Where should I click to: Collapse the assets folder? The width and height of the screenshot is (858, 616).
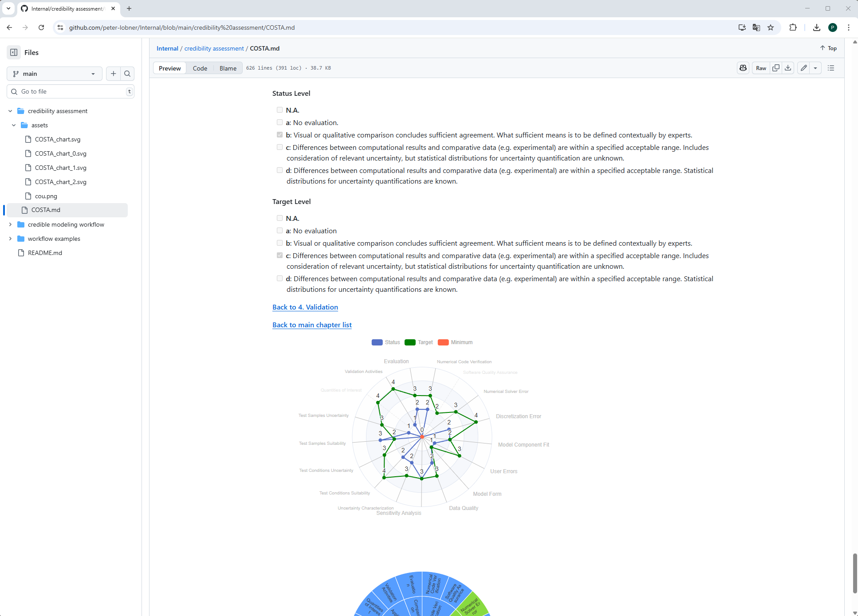pyautogui.click(x=14, y=125)
